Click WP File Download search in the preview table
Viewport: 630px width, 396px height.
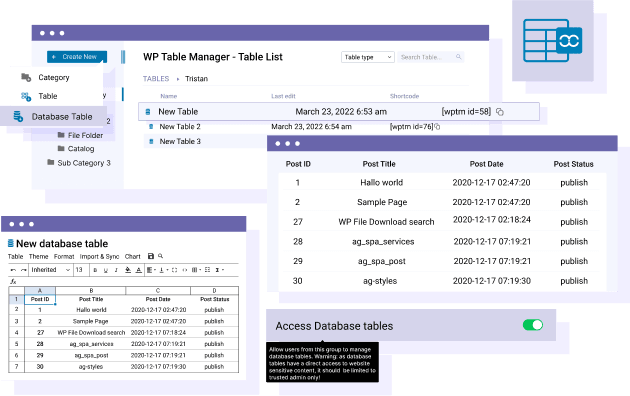click(x=386, y=222)
